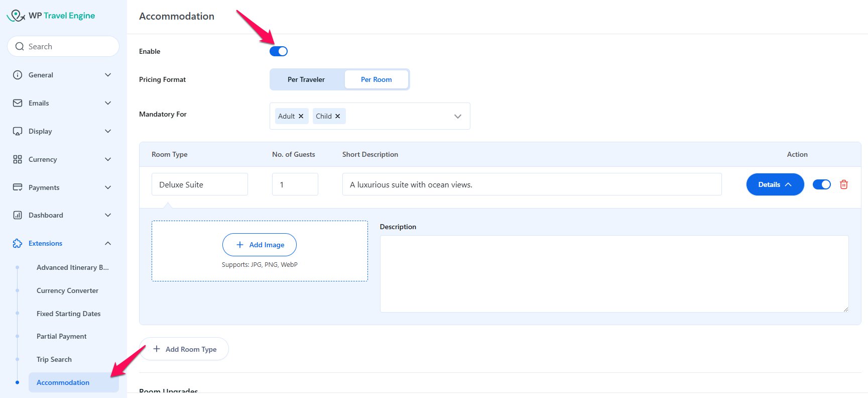Viewport: 868px width, 398px height.
Task: Click the Add Image button
Action: pyautogui.click(x=260, y=245)
